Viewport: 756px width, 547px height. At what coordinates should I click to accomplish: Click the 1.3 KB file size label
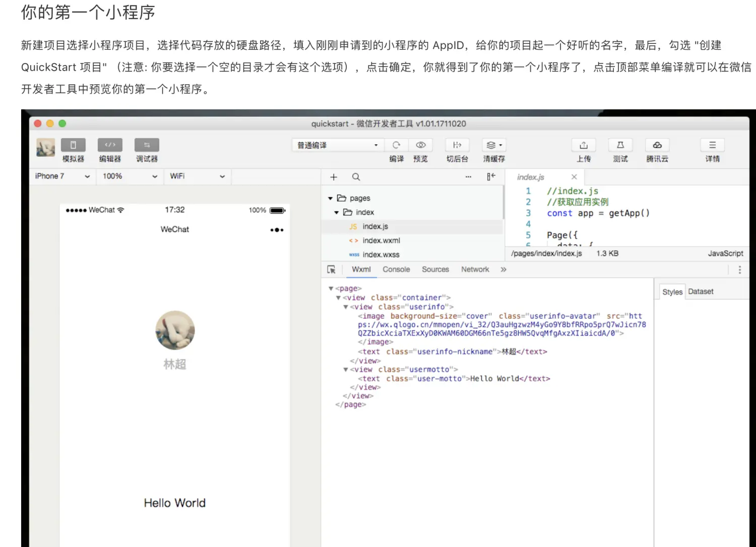click(x=607, y=254)
